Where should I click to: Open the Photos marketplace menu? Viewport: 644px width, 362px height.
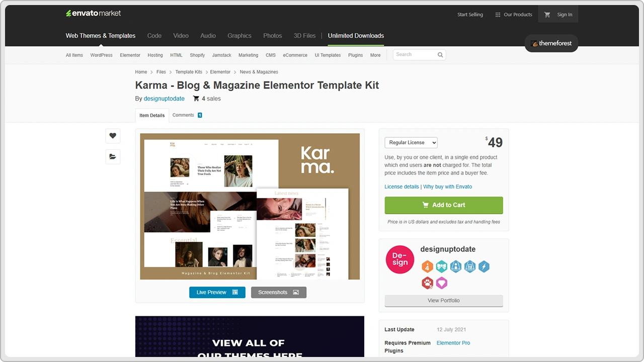(x=273, y=36)
